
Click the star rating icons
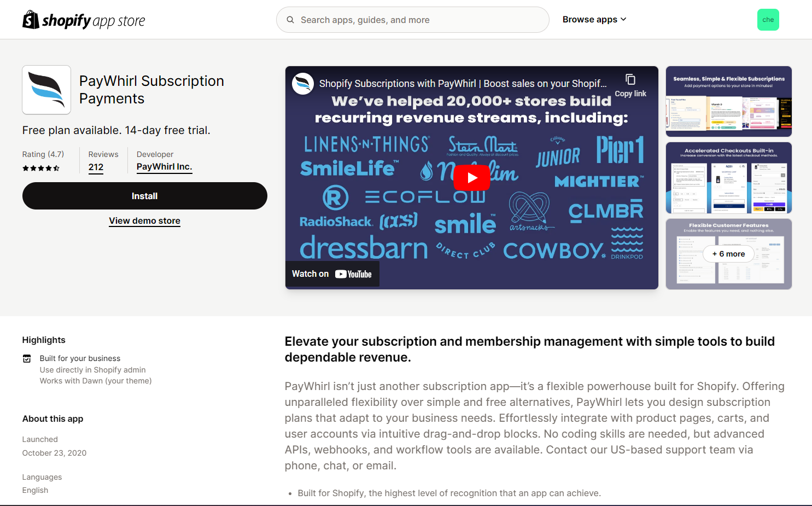[x=41, y=168]
